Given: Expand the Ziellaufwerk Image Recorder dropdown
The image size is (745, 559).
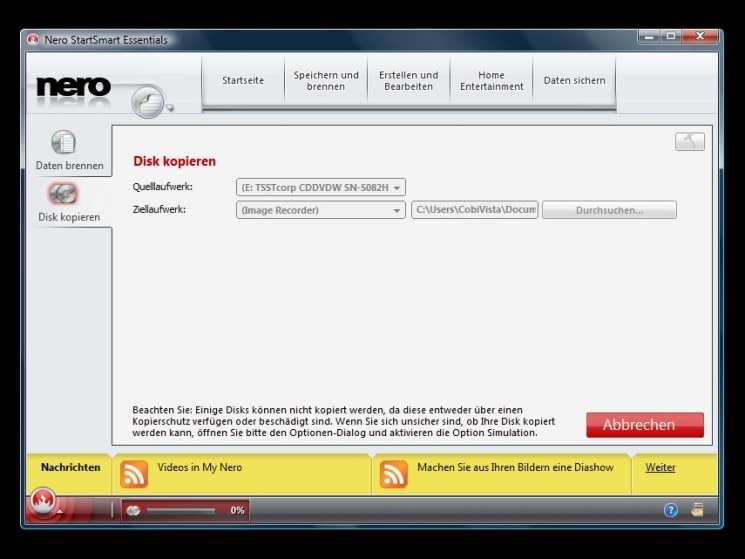Looking at the screenshot, I should 321,210.
